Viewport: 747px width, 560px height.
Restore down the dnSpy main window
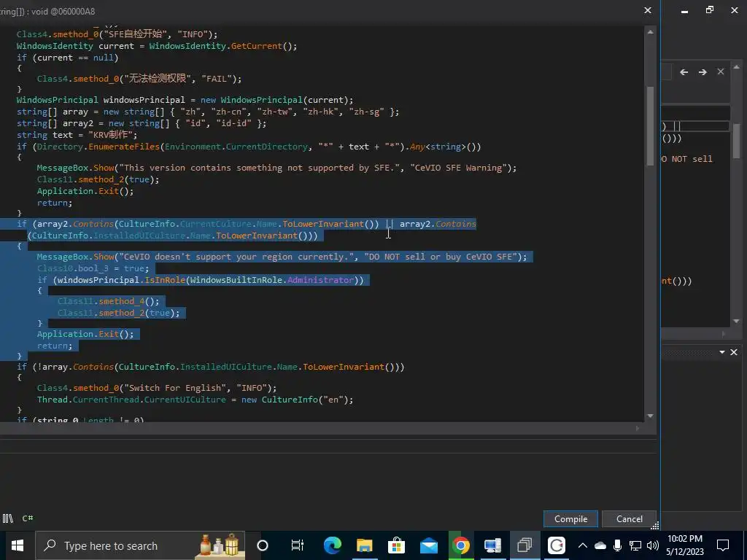tap(709, 10)
